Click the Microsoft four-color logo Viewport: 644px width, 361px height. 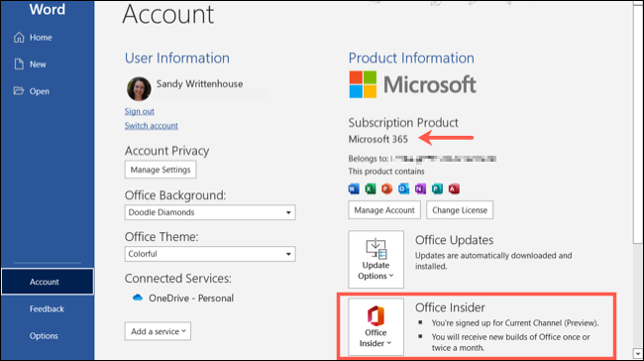coord(363,84)
